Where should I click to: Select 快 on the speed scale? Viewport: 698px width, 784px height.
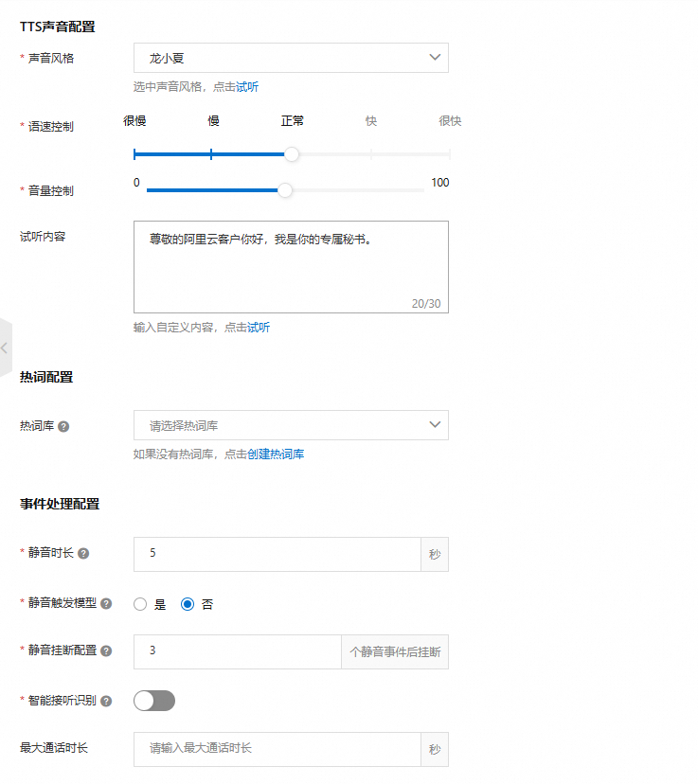point(371,121)
